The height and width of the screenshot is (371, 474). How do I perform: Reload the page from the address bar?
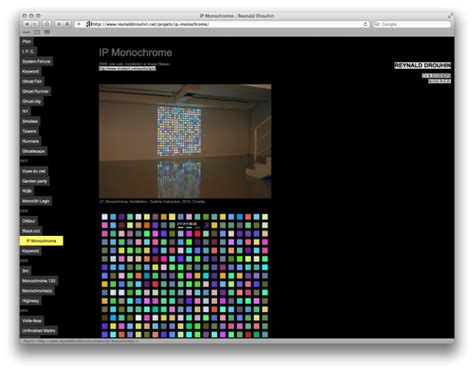coord(365,24)
